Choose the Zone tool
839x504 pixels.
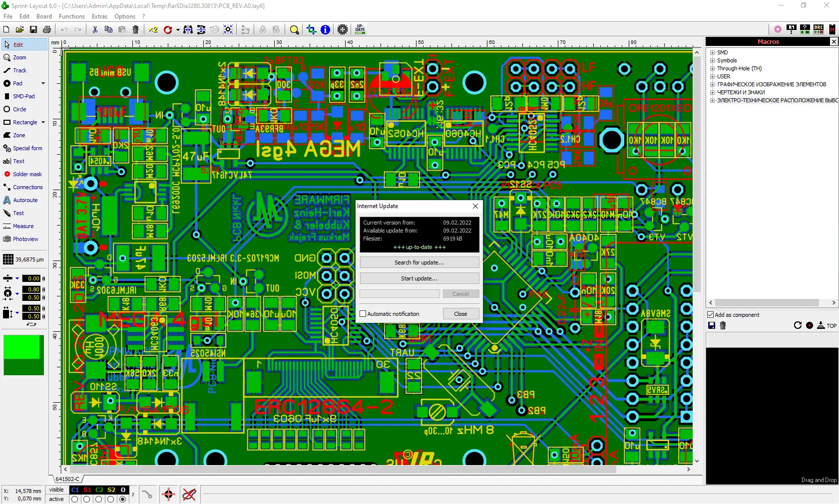click(19, 135)
